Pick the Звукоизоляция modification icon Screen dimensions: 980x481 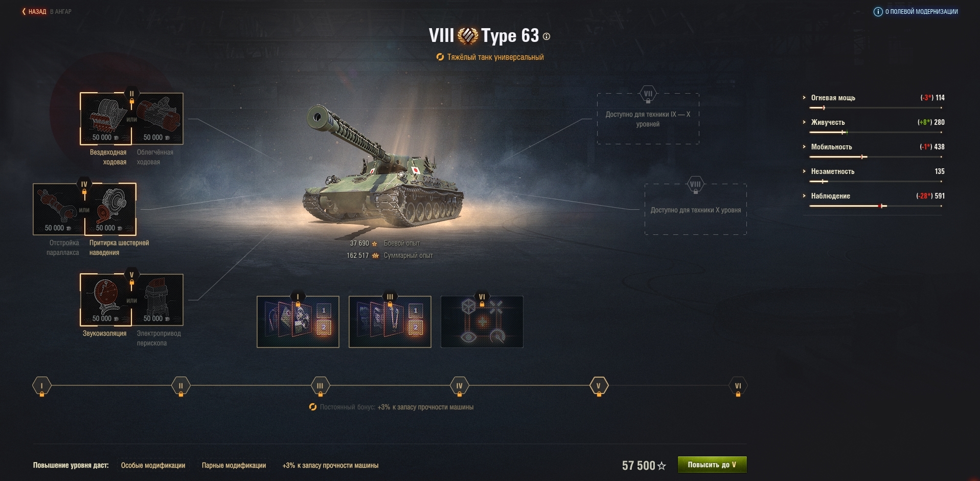click(106, 300)
